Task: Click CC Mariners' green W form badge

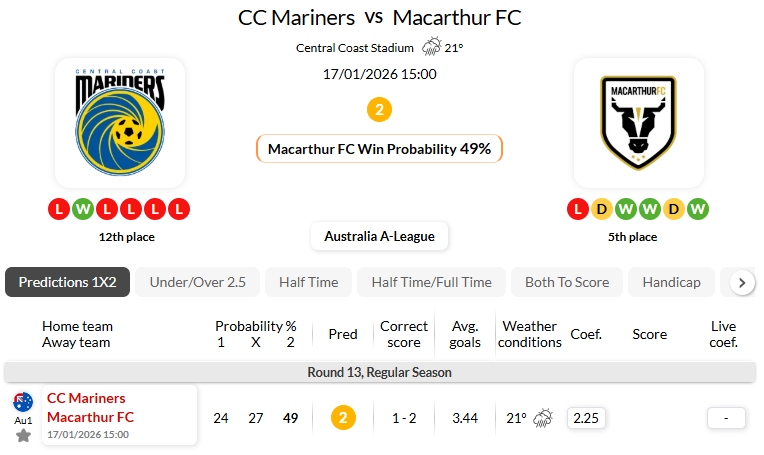Action: coord(82,210)
